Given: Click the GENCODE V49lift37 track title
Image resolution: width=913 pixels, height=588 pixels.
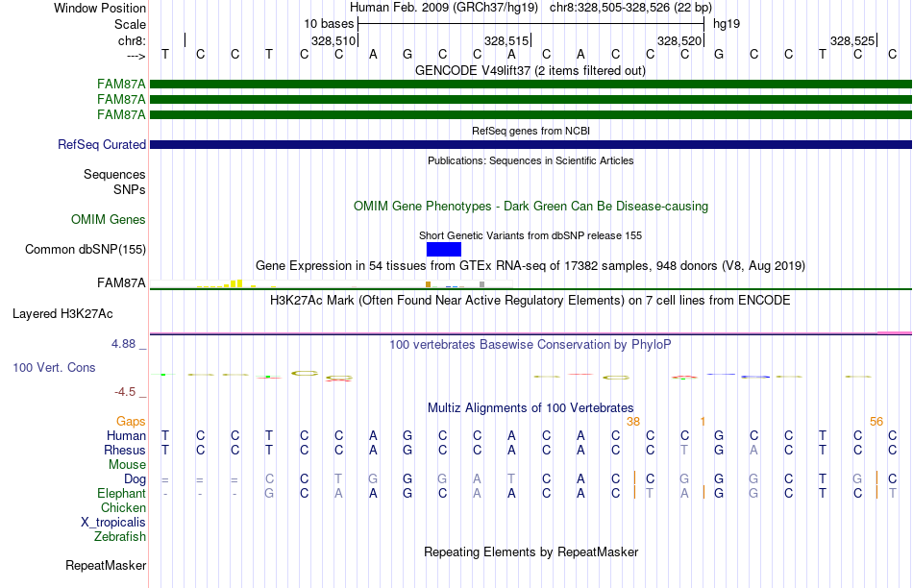Looking at the screenshot, I should 530,70.
